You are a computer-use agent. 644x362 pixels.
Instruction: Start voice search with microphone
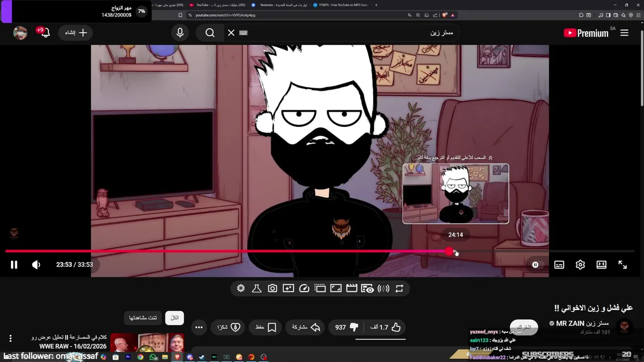pos(180,33)
